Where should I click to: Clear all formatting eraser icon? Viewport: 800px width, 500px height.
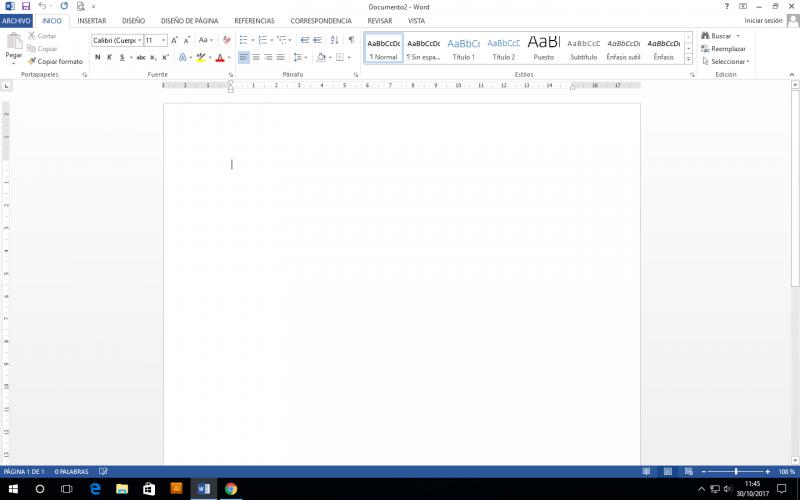pos(227,40)
